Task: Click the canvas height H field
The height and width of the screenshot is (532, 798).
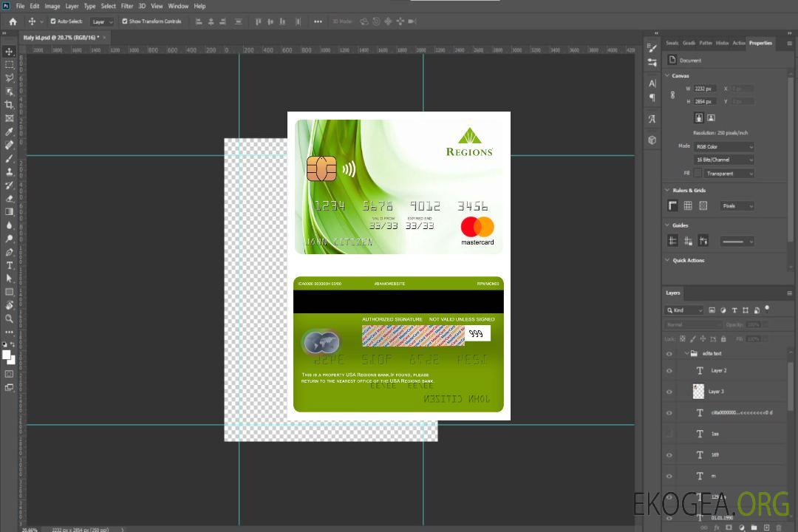Action: [x=704, y=101]
